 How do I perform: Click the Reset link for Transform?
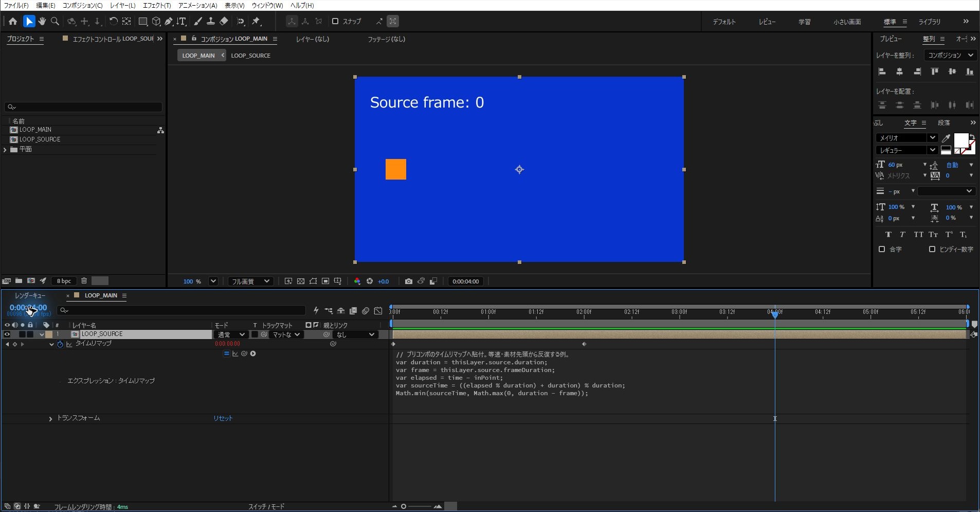click(x=223, y=418)
